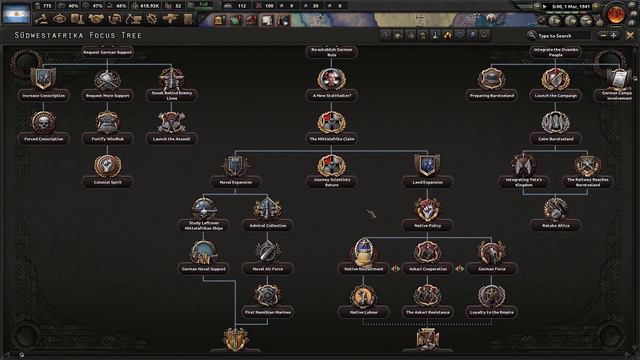Toggle the first focus filter icon
This screenshot has height=360, width=640.
(386, 36)
